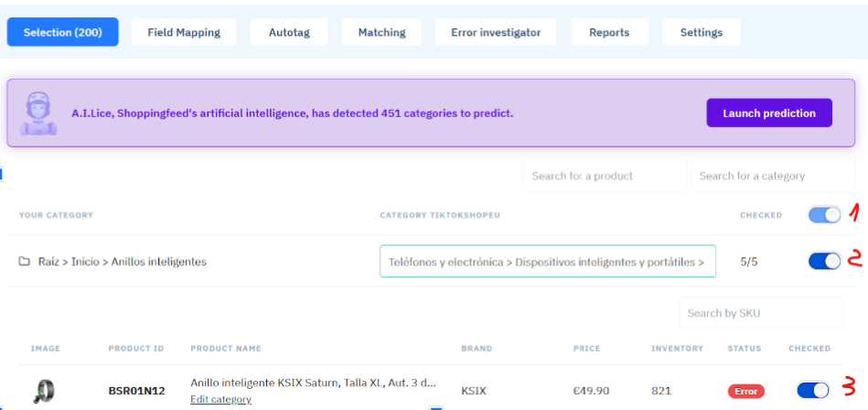Viewport: 868px width, 410px height.
Task: Open the Teléfonos y electrónica category dropdown
Action: (547, 262)
